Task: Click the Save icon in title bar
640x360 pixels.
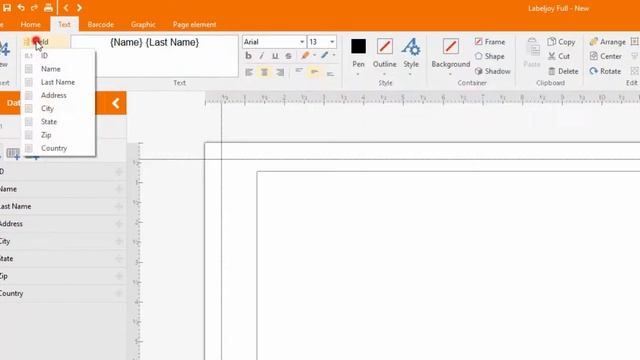Action: (7, 7)
